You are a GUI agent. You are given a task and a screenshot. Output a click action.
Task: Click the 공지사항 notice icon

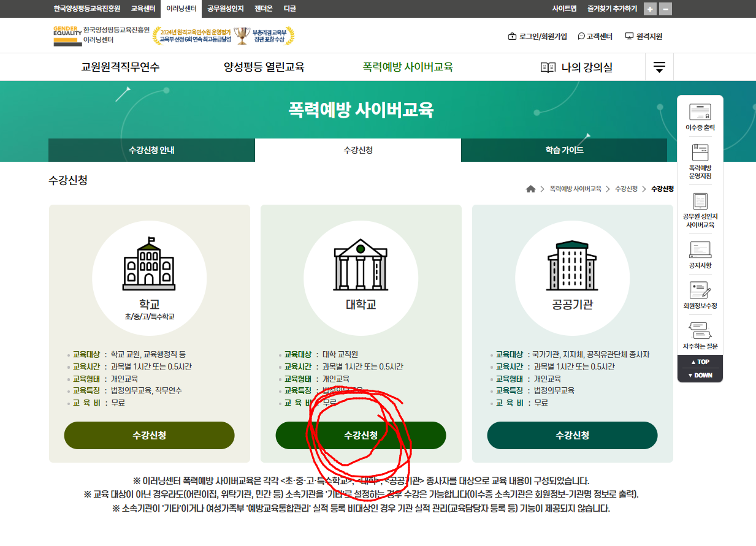pyautogui.click(x=700, y=249)
